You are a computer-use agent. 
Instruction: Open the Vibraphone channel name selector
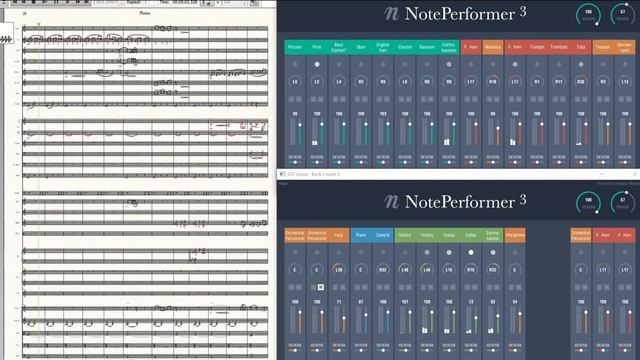pos(515,235)
